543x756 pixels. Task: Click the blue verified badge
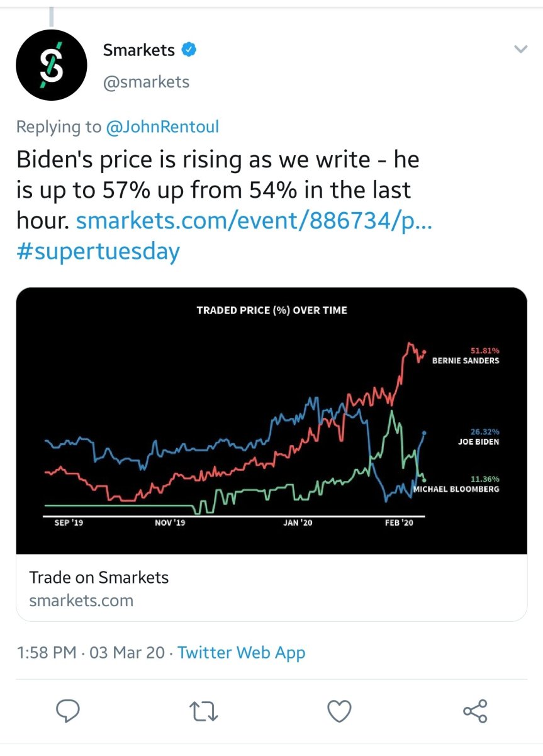[189, 50]
